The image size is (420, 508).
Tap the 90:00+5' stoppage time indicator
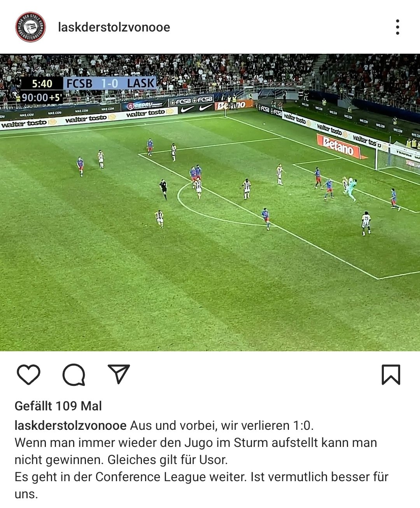(42, 97)
